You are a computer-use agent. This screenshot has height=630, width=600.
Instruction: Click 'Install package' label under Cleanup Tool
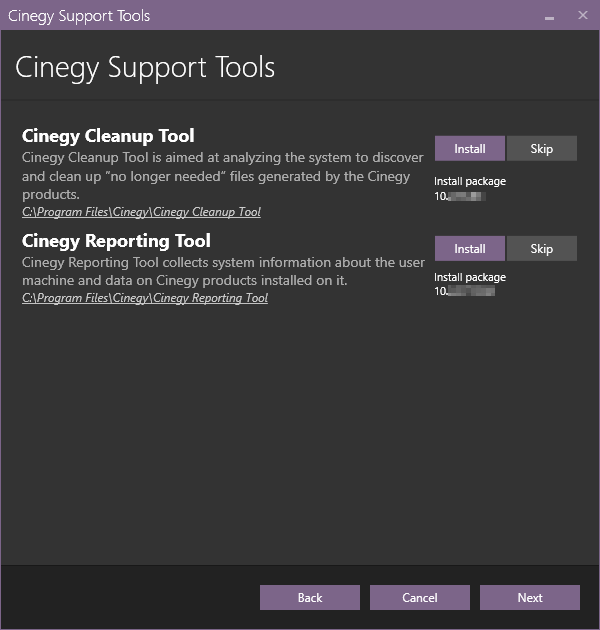tap(470, 181)
